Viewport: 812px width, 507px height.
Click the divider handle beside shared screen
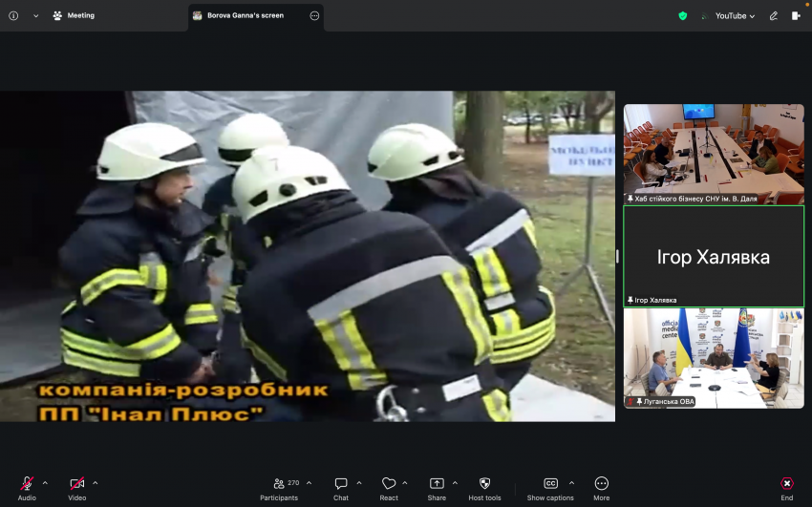point(617,256)
